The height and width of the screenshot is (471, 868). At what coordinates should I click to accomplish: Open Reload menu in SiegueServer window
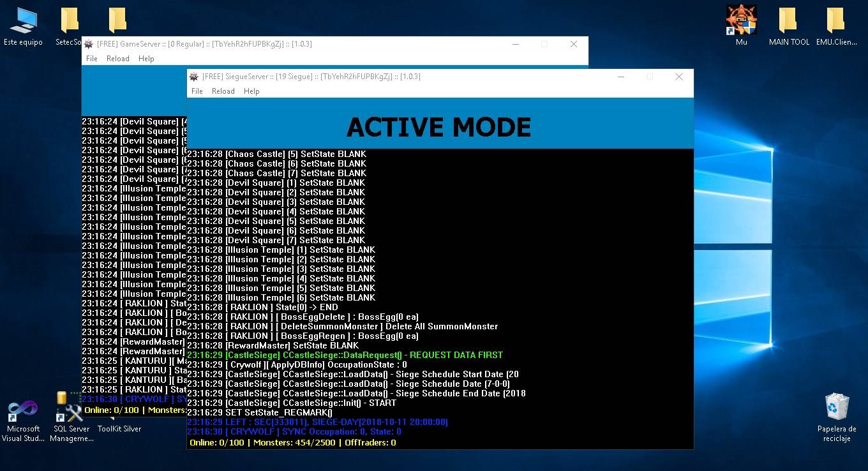pos(223,91)
